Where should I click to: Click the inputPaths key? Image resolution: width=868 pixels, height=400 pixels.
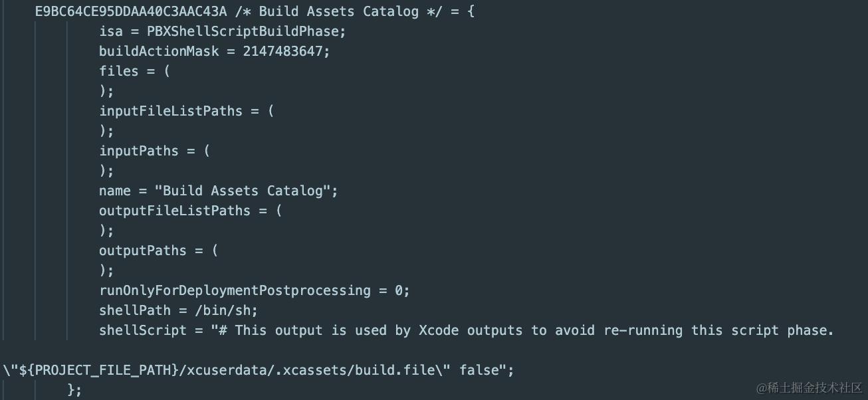(139, 151)
